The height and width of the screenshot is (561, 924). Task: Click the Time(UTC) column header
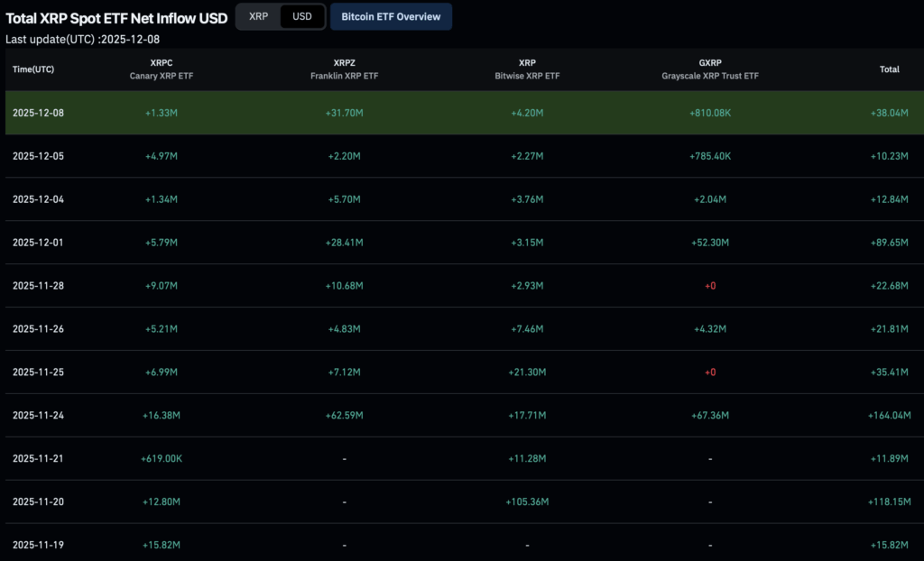point(32,69)
